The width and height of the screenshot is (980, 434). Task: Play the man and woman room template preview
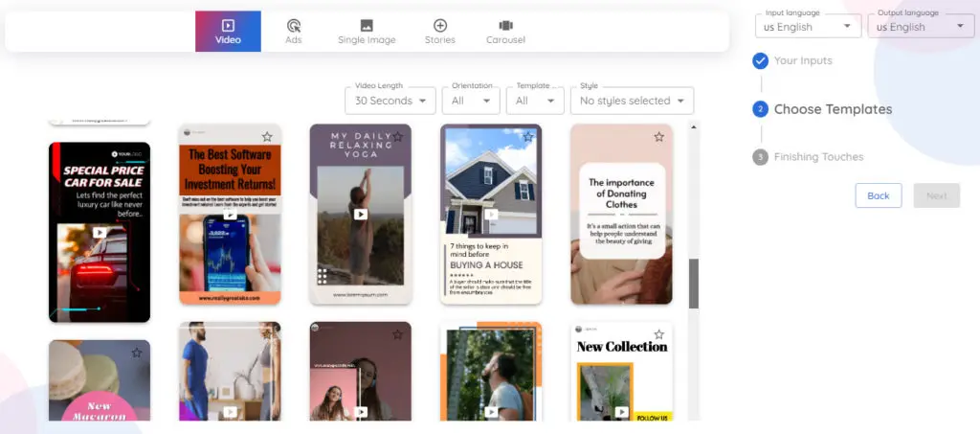pos(230,412)
